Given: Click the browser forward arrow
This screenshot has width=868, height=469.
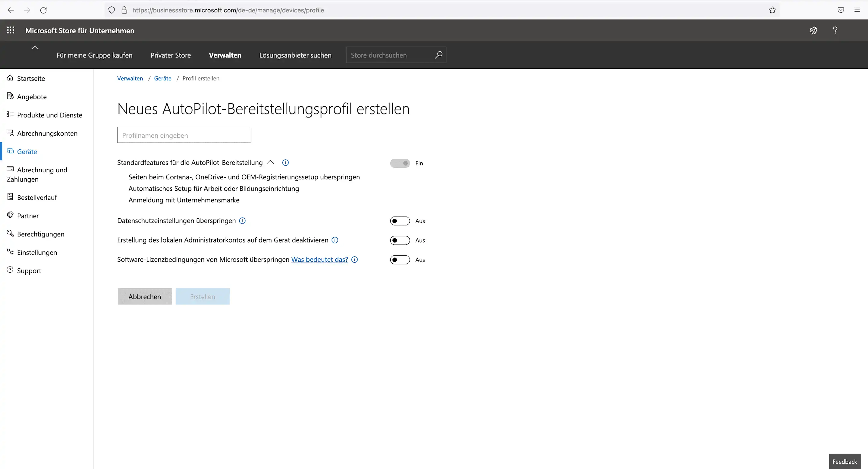Looking at the screenshot, I should pyautogui.click(x=27, y=10).
